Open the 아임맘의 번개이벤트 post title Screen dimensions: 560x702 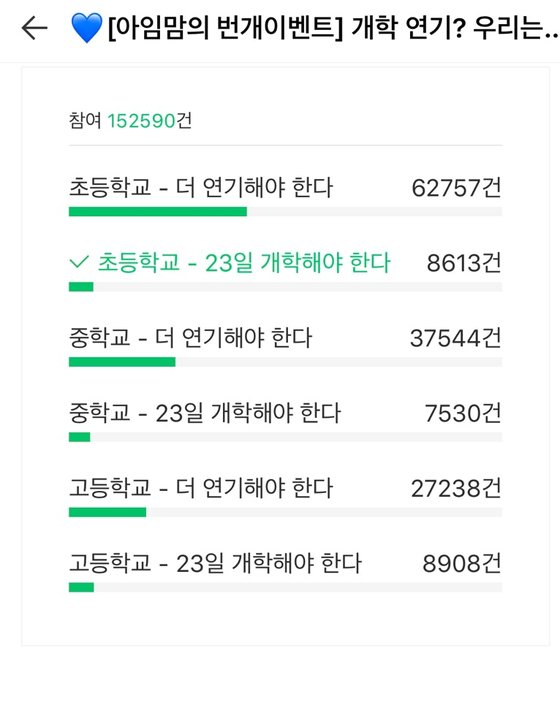coord(333,28)
